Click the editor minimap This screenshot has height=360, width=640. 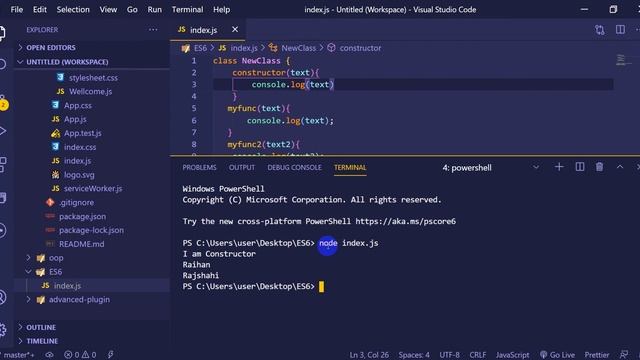point(621,60)
